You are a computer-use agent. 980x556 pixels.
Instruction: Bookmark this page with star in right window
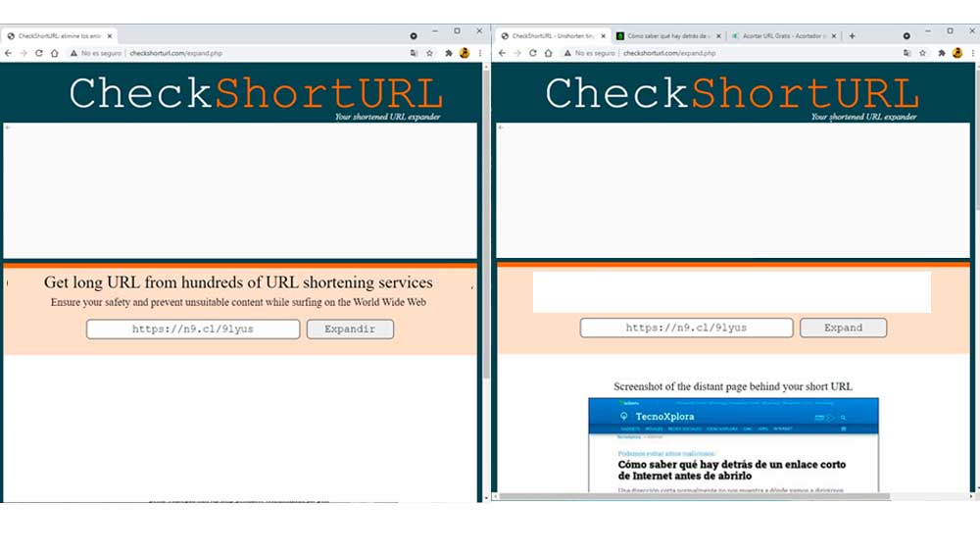923,53
